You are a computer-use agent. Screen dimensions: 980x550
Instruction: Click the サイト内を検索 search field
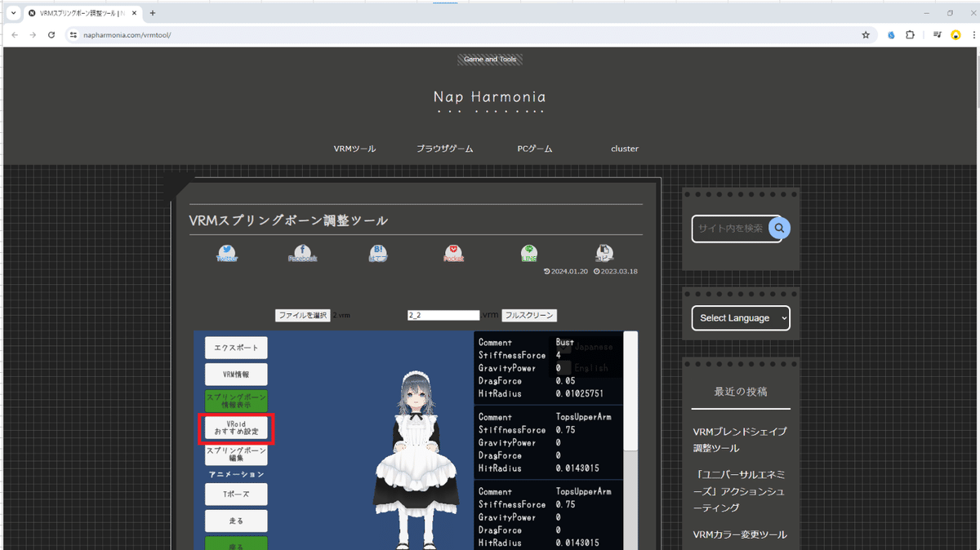point(732,228)
